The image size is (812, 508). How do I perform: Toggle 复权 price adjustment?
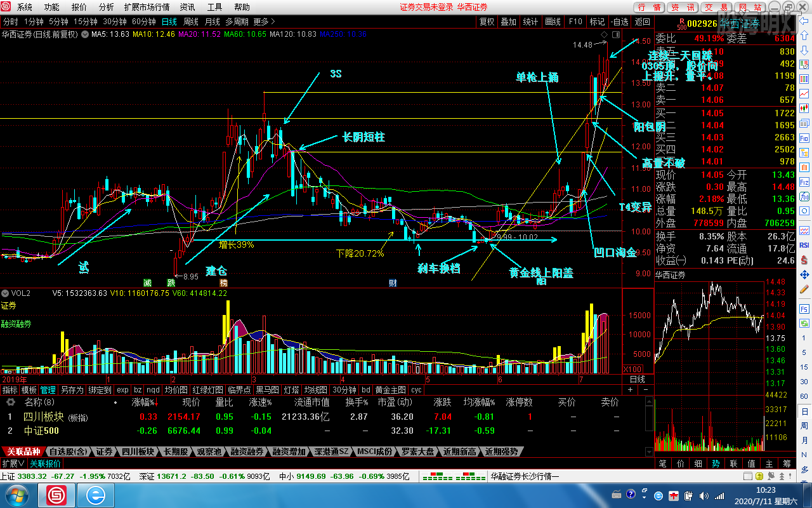pos(487,22)
